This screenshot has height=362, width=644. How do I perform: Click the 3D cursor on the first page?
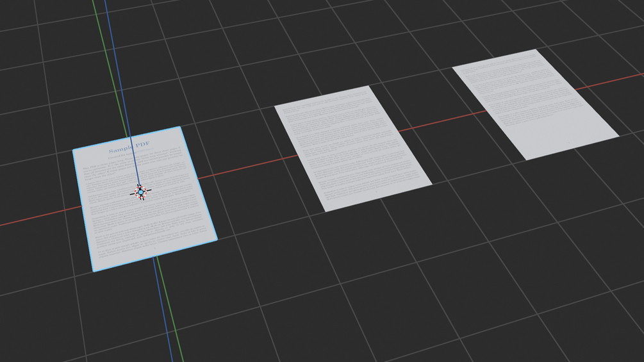tap(140, 192)
